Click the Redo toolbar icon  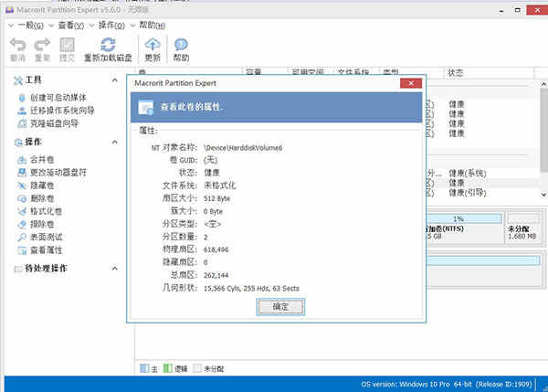42,45
